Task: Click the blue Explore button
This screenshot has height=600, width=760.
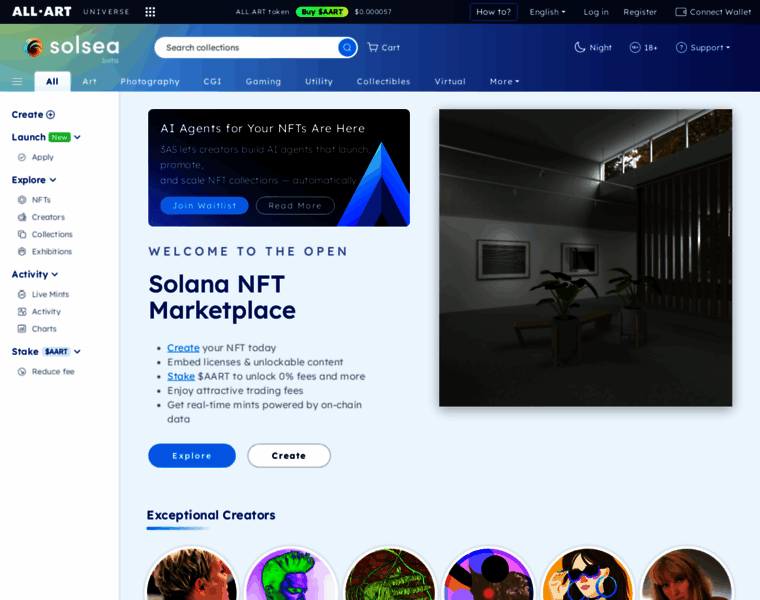Action: (x=192, y=456)
